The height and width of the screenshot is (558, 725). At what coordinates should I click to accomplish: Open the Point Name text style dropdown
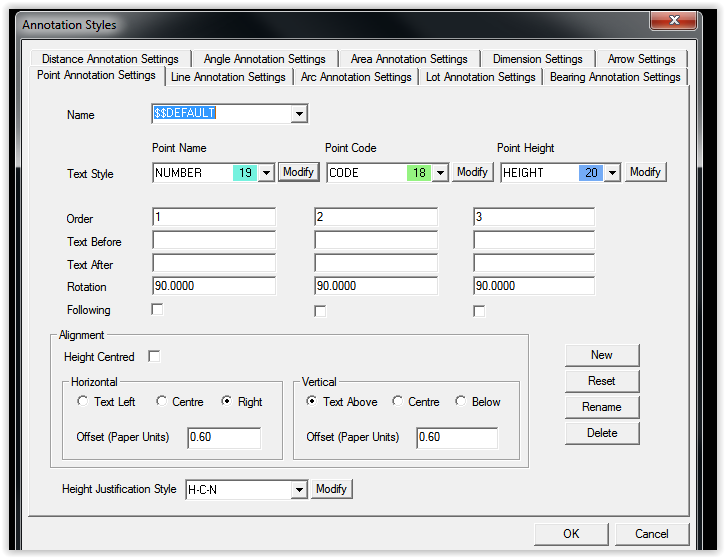tap(267, 173)
